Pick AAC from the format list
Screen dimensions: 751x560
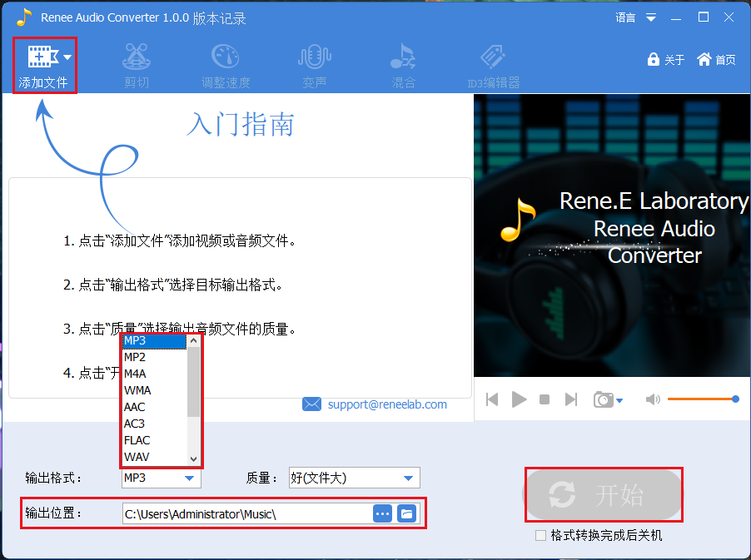click(x=154, y=408)
